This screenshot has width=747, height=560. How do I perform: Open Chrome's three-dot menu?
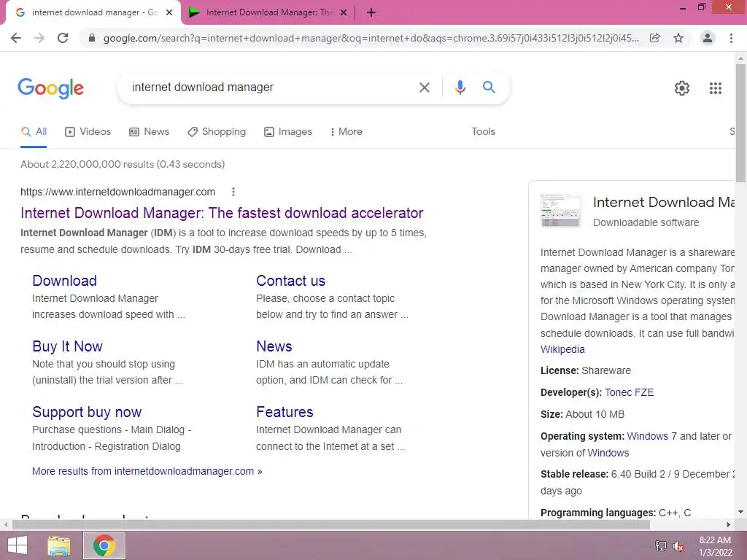tap(731, 38)
